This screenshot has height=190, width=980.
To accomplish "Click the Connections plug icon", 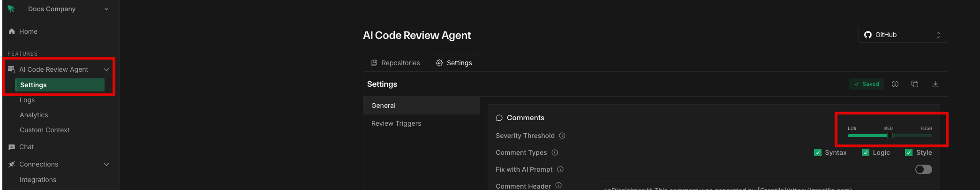I will (x=12, y=164).
